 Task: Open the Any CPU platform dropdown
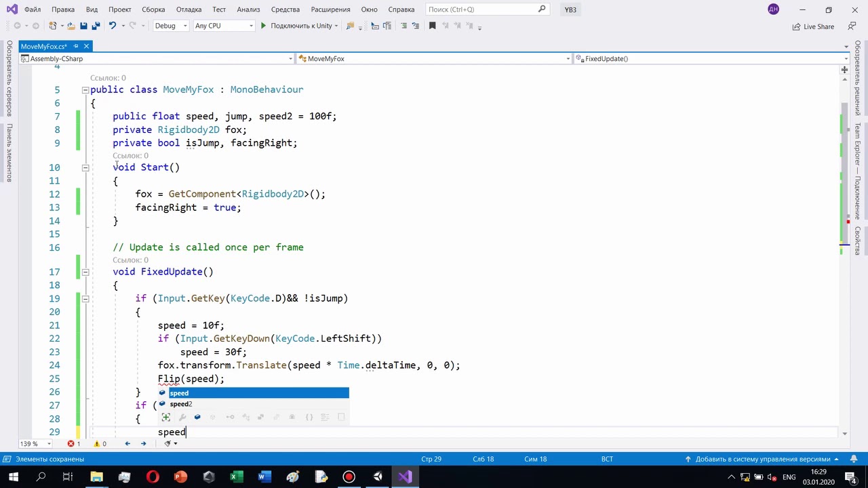click(224, 26)
